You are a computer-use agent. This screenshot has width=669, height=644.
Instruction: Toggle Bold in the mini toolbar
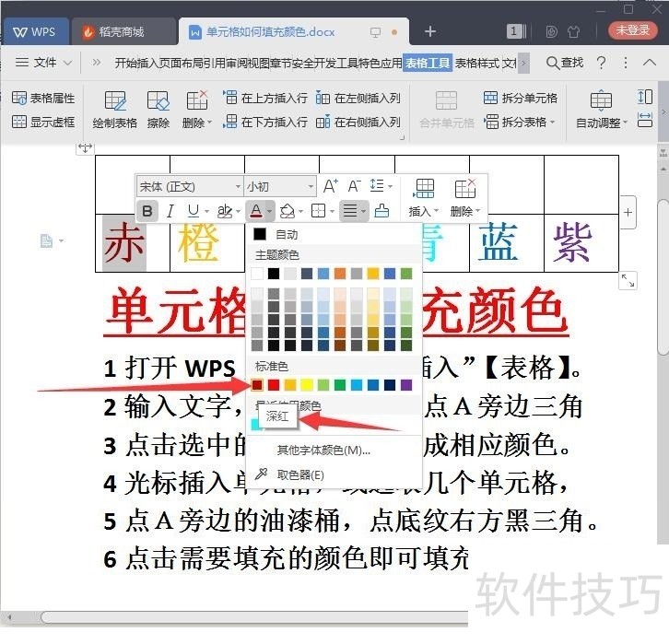coord(147,211)
